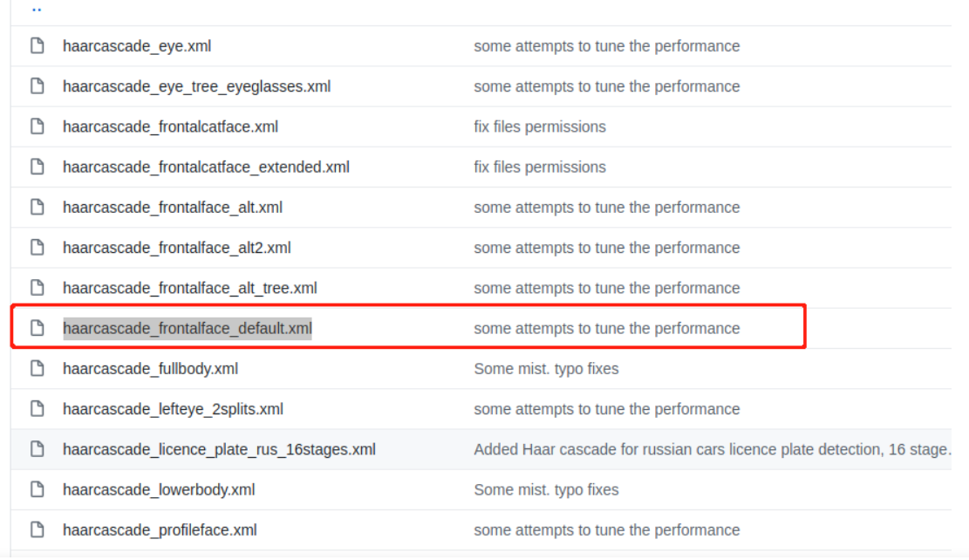Image resolution: width=969 pixels, height=560 pixels.
Task: Open 'Some mist. typo fixes' commit for fullbody
Action: point(546,369)
